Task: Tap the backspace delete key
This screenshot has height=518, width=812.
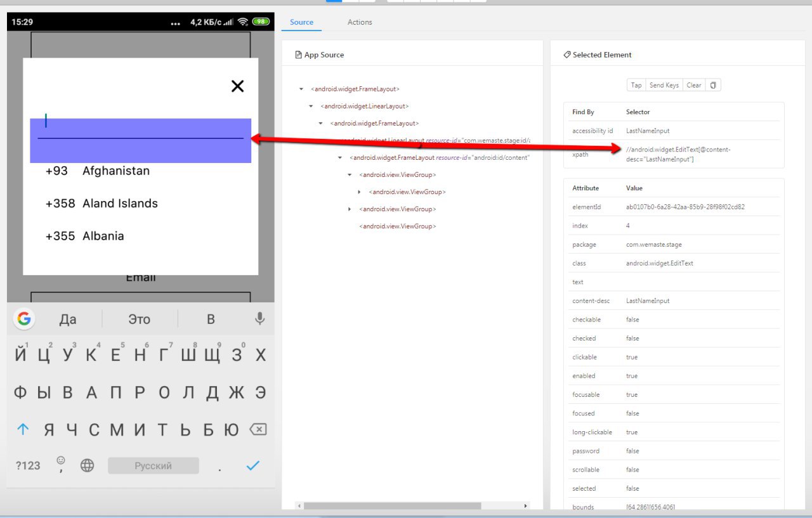Action: [x=258, y=429]
